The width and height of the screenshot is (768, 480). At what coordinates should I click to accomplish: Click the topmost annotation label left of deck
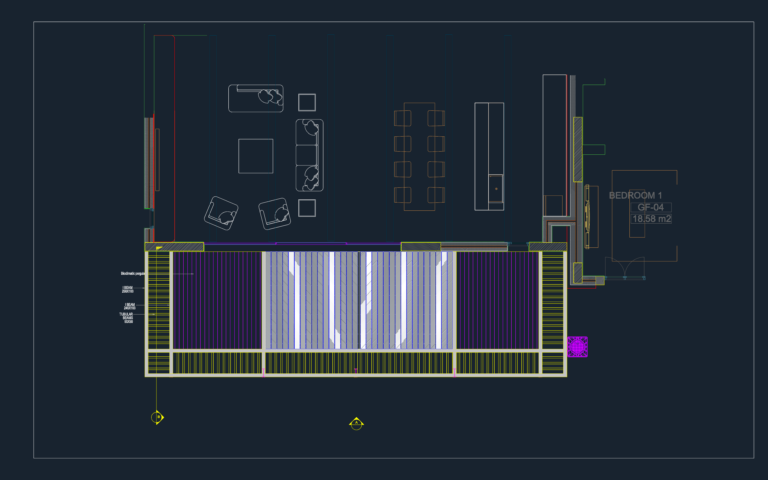[x=133, y=274]
